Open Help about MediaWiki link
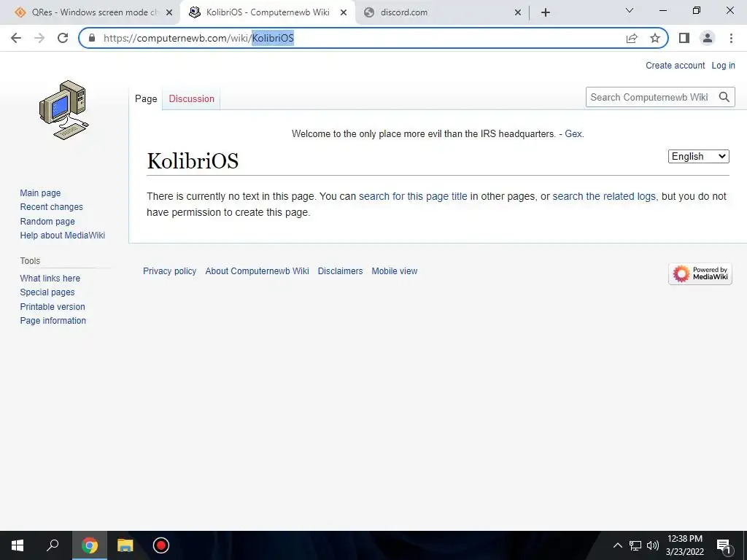The height and width of the screenshot is (560, 747). pyautogui.click(x=63, y=236)
